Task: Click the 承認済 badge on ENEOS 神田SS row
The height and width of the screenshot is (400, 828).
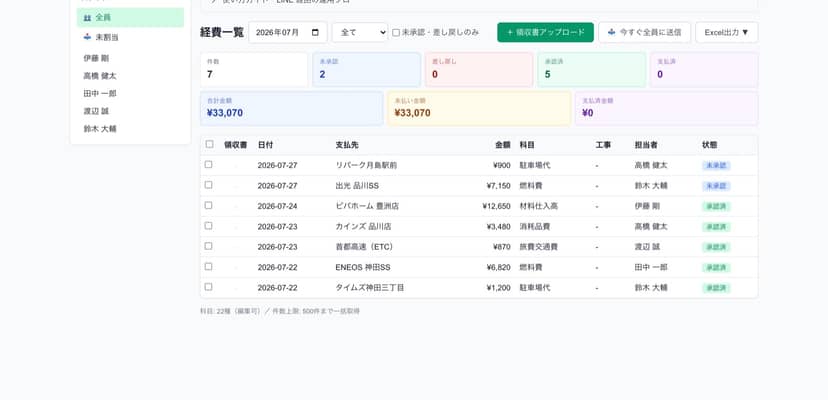Action: (716, 268)
